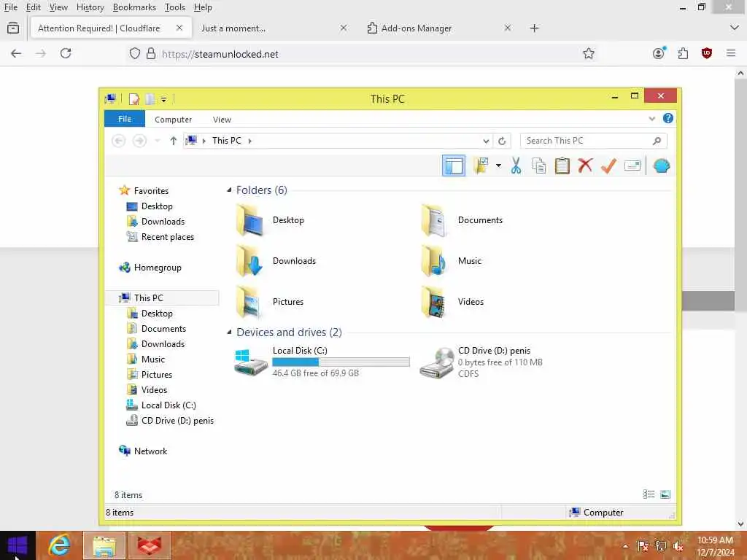747x560 pixels.
Task: Open the View ribbon tab
Action: (222, 120)
